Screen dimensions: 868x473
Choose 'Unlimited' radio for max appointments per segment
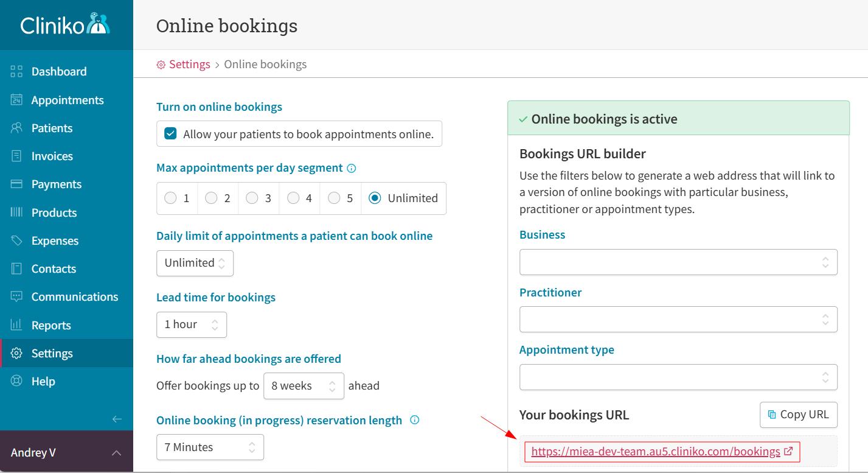coord(375,198)
